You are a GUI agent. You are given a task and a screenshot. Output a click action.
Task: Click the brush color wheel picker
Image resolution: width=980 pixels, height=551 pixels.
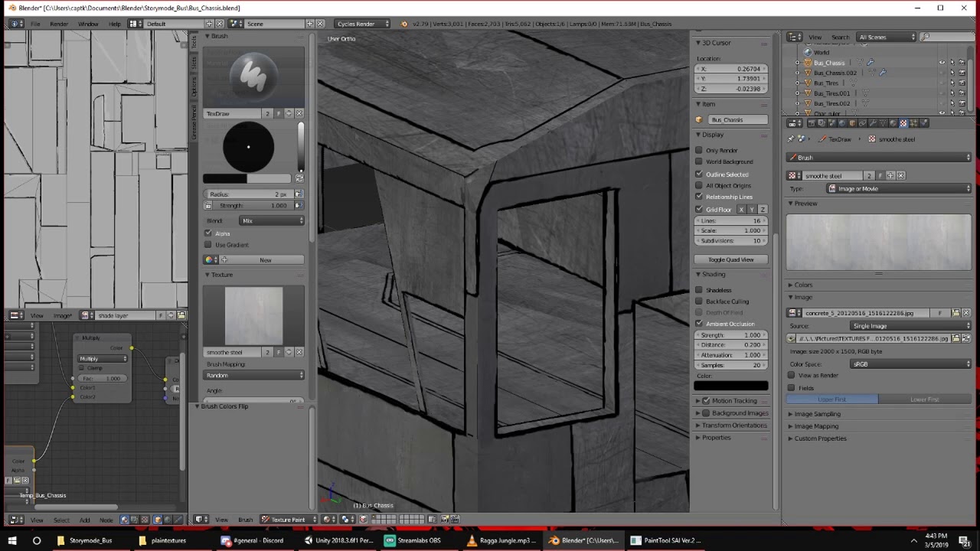tap(249, 147)
